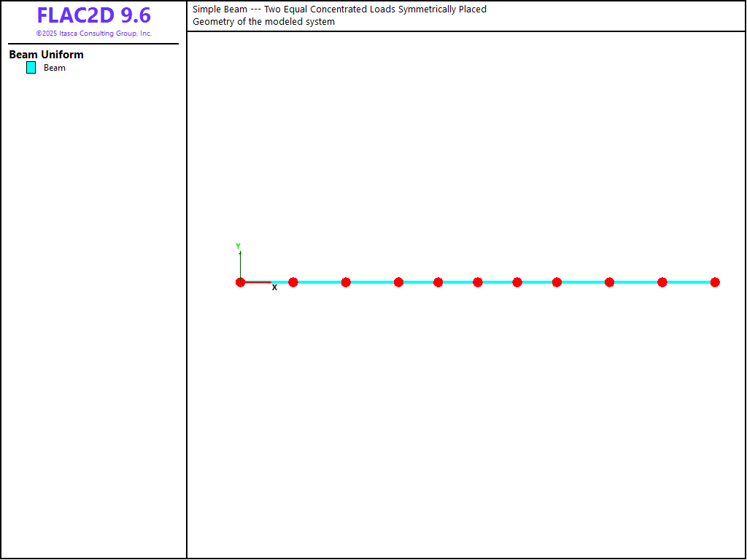Viewport: 747px width, 560px height.
Task: Click the Beam legend label text
Action: click(55, 68)
